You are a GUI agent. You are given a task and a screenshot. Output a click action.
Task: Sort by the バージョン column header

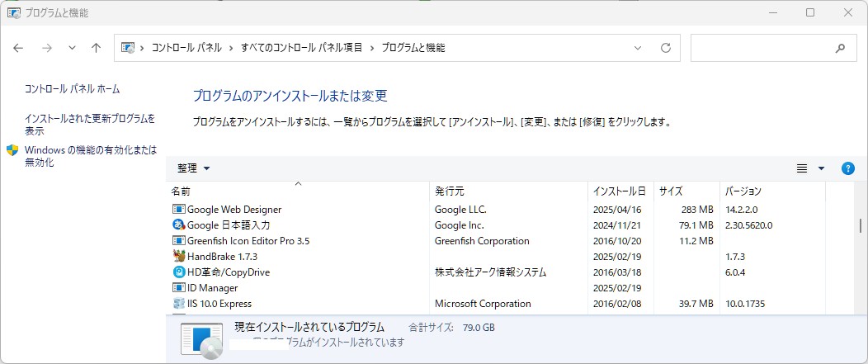tap(773, 191)
